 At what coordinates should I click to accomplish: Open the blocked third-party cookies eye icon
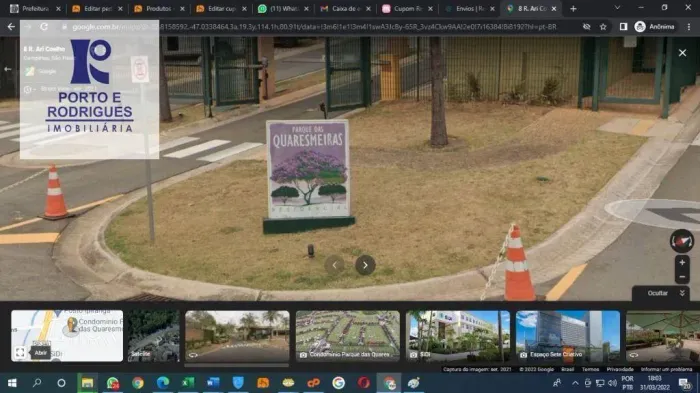coord(587,27)
